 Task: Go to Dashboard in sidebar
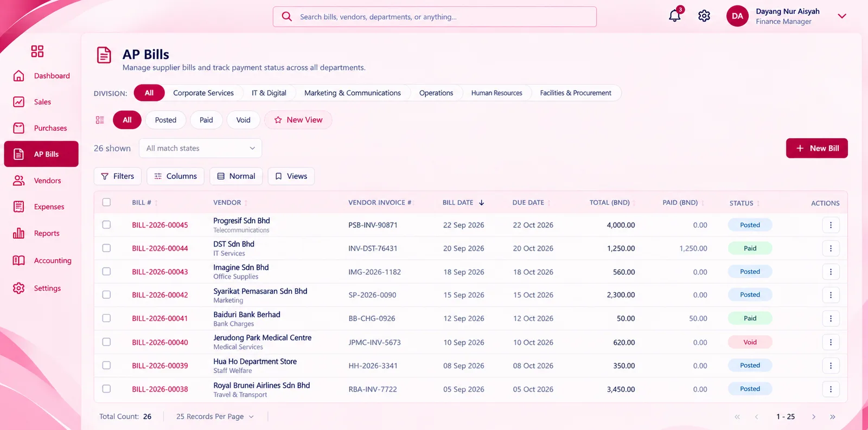coord(41,76)
